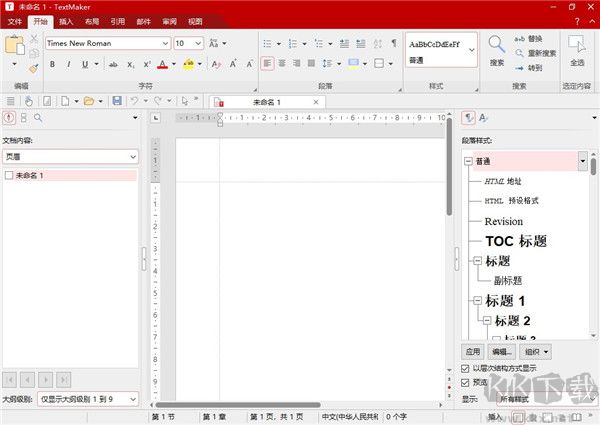The image size is (600, 425).
Task: Switch to the 插入 ribbon tab
Action: click(x=66, y=22)
